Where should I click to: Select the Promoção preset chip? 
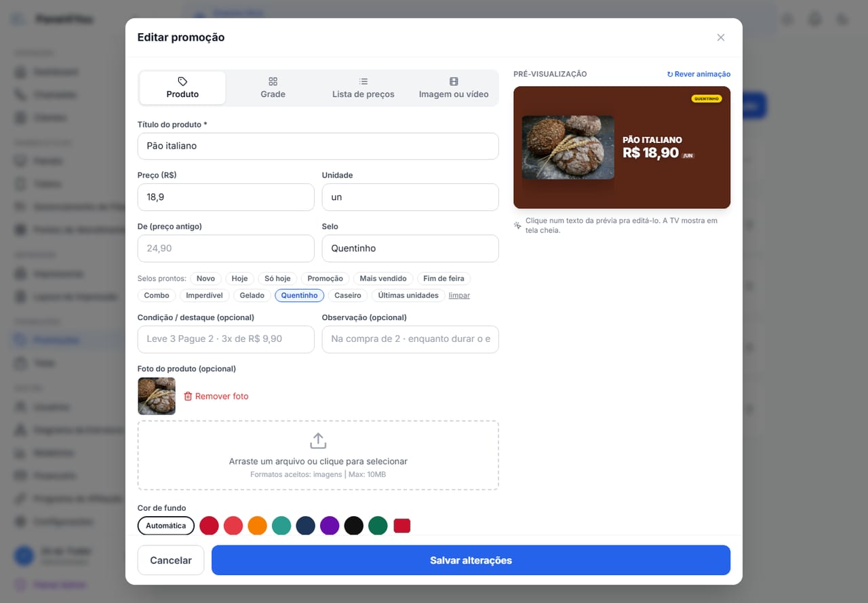click(x=325, y=279)
